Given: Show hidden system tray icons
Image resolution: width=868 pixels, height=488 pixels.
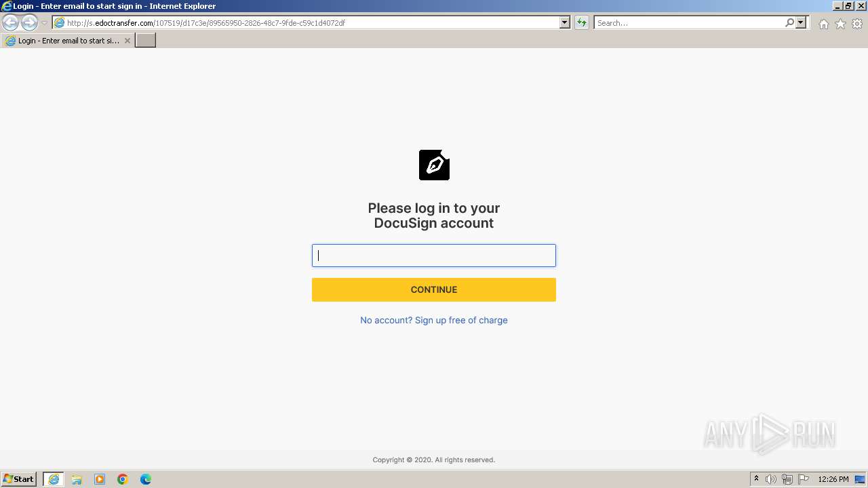Looking at the screenshot, I should [756, 479].
